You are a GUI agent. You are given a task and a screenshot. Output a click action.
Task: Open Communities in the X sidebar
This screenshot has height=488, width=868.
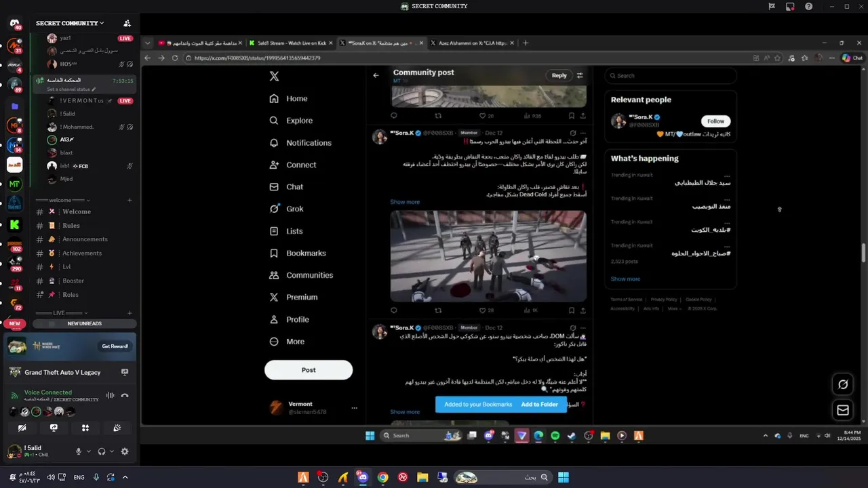point(301,275)
